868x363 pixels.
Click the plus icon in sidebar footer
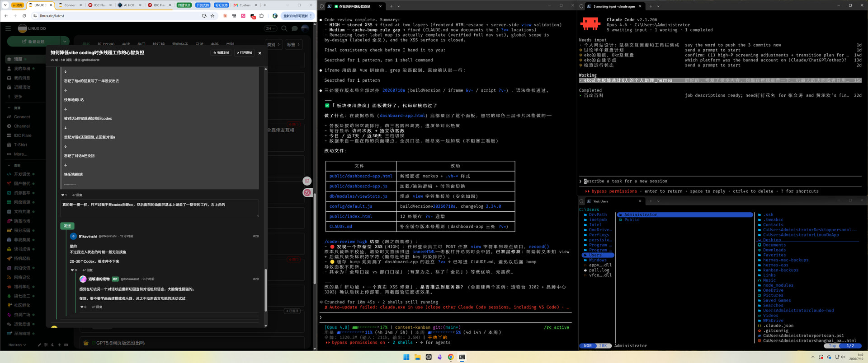coord(59,345)
